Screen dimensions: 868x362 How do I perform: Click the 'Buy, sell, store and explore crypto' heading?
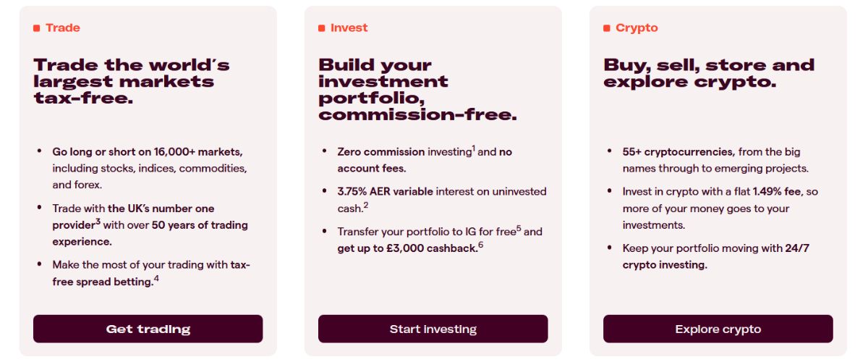tap(709, 73)
